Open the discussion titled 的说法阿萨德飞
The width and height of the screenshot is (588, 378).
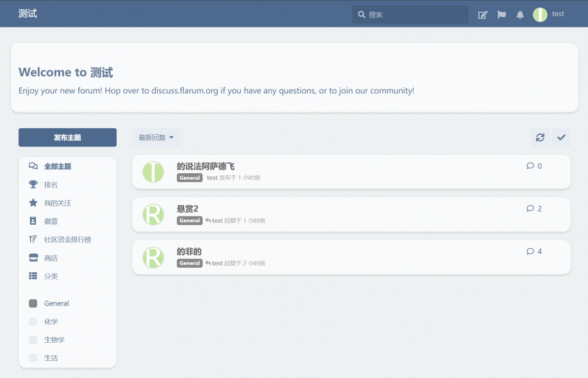(206, 166)
